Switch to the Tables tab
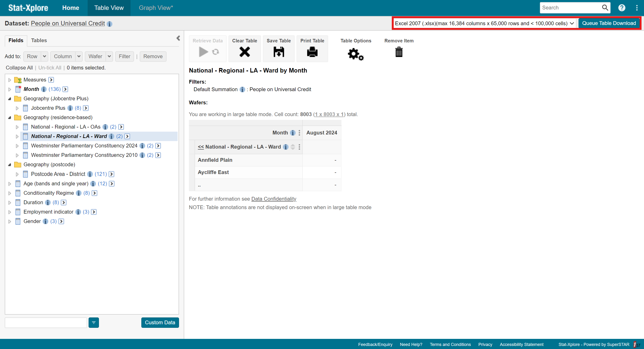Image resolution: width=644 pixels, height=349 pixels. click(x=39, y=41)
